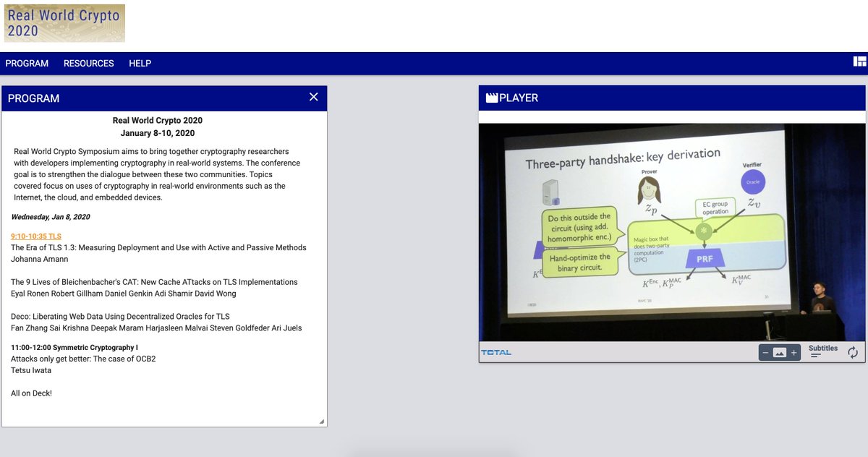Select talk "The Era of TLS 1.3"
868x457 pixels.
click(x=158, y=247)
